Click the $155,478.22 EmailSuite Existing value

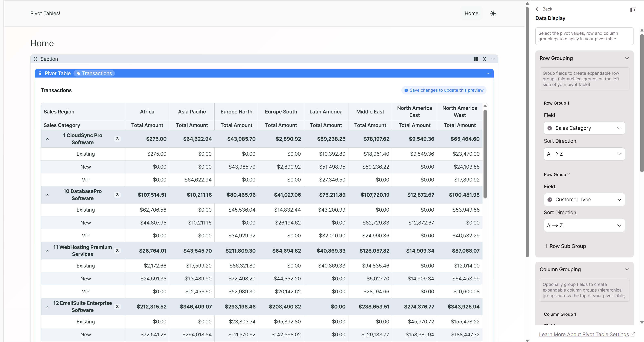tap(465, 322)
